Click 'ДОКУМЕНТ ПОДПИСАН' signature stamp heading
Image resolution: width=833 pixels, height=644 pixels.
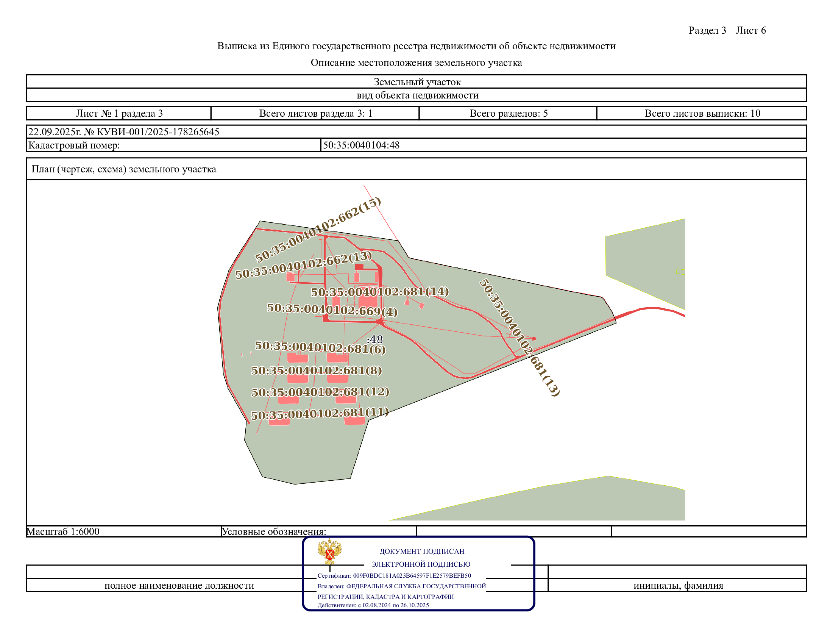click(422, 551)
